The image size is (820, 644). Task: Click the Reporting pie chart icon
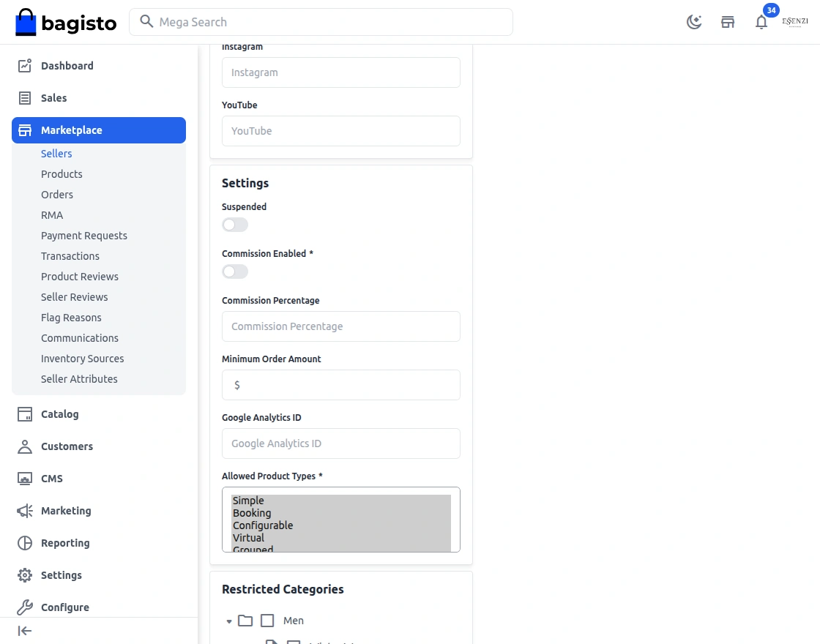(x=25, y=543)
